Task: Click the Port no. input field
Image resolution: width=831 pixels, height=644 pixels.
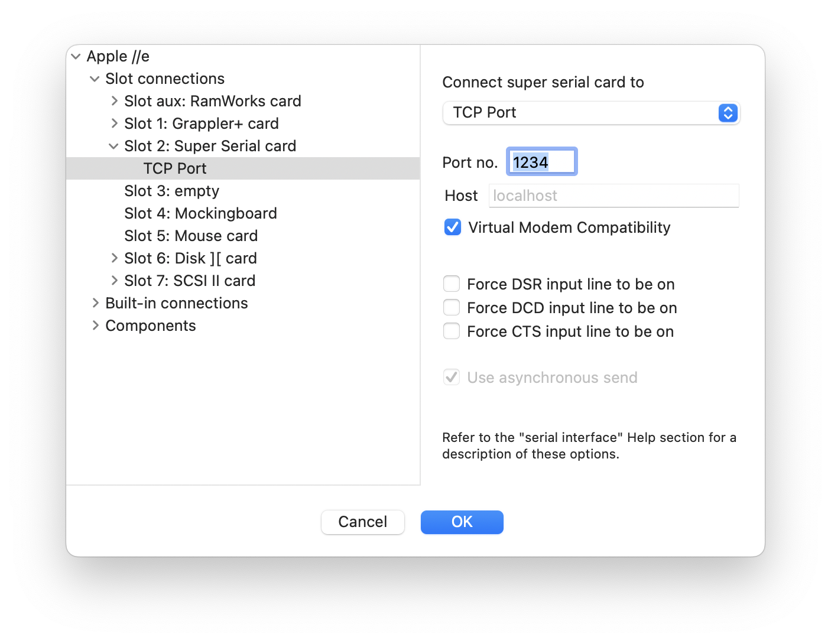Action: 542,162
